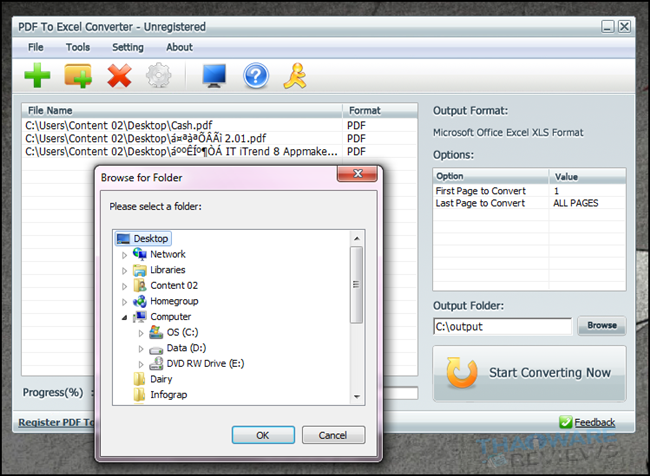Select the Computer label in folder tree
The width and height of the screenshot is (650, 476).
[x=170, y=317]
